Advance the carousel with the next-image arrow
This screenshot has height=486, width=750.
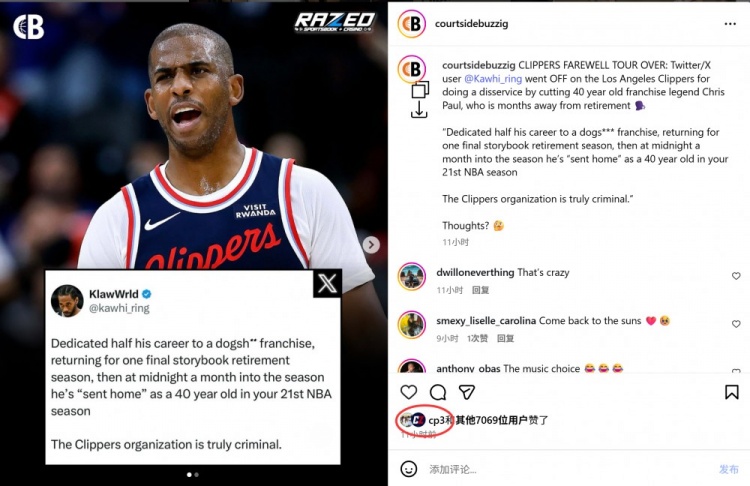[x=371, y=245]
